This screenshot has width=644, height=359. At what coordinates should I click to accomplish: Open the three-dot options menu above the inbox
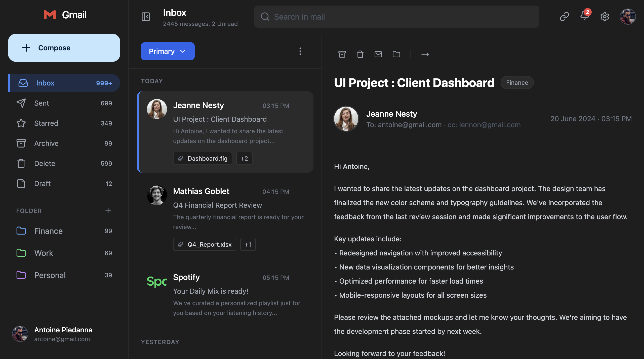pos(300,51)
